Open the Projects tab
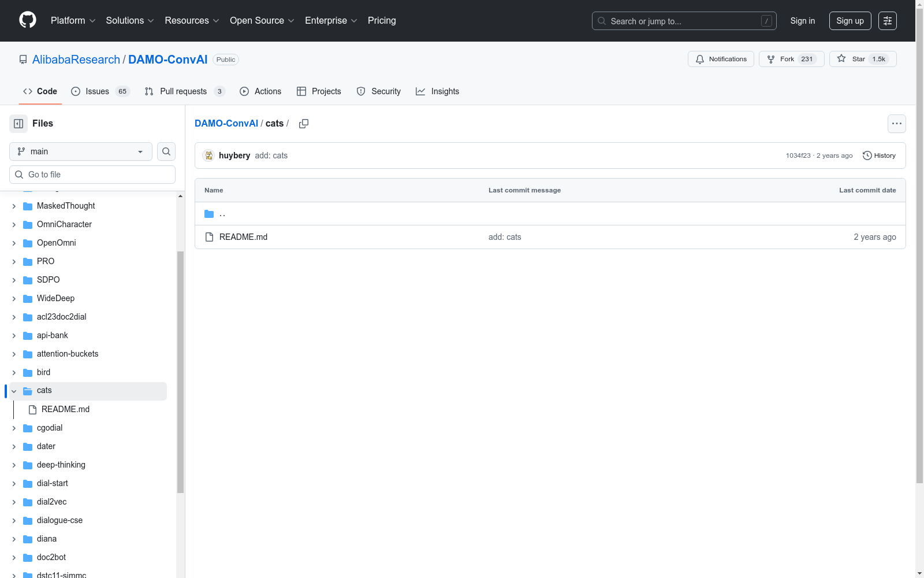 click(319, 91)
